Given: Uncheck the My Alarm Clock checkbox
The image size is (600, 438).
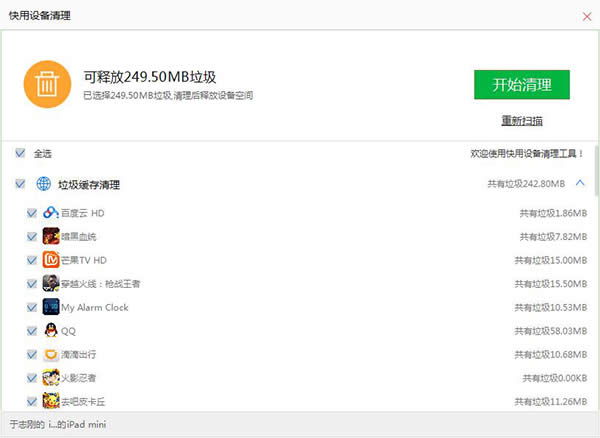Looking at the screenshot, I should (x=32, y=308).
